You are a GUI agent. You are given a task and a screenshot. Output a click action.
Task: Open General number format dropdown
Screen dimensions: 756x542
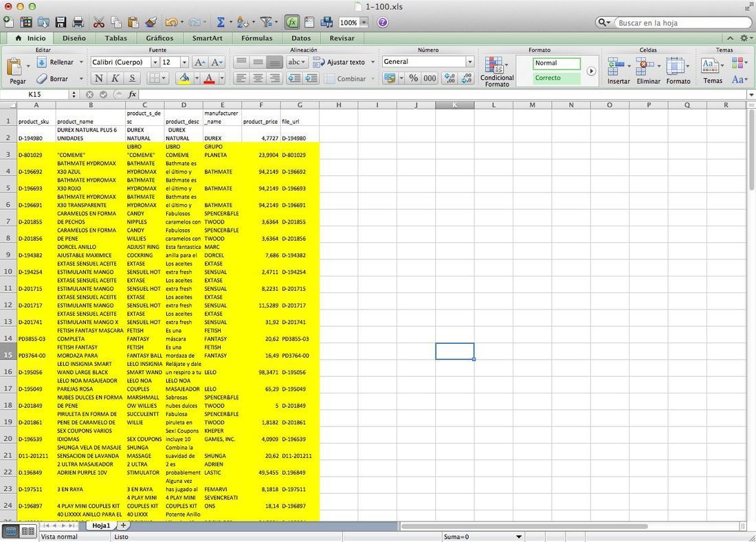point(469,62)
